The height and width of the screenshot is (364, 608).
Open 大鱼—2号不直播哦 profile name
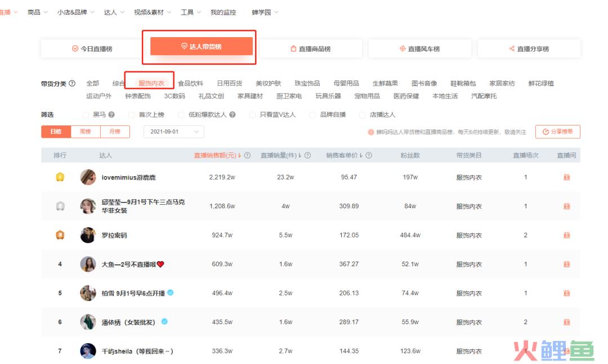(133, 264)
